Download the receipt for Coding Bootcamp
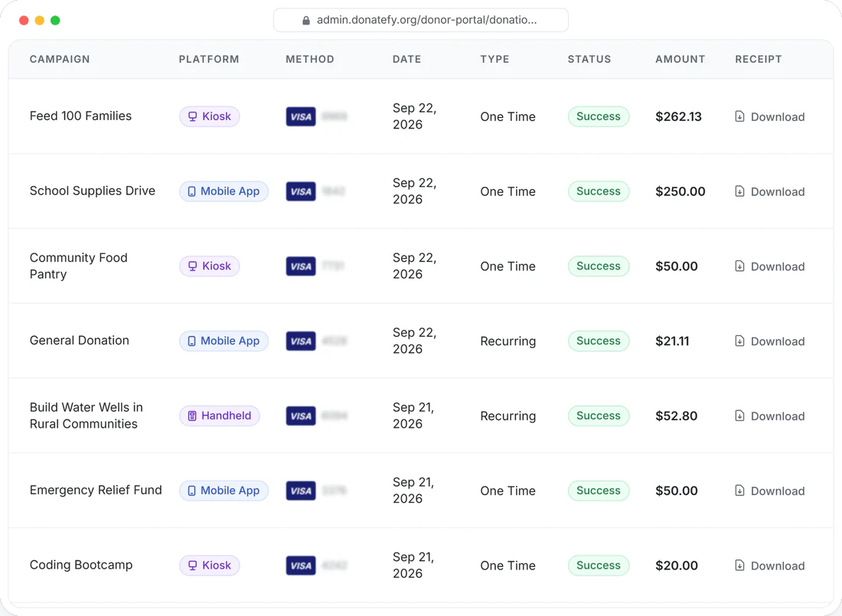842x616 pixels. [769, 565]
